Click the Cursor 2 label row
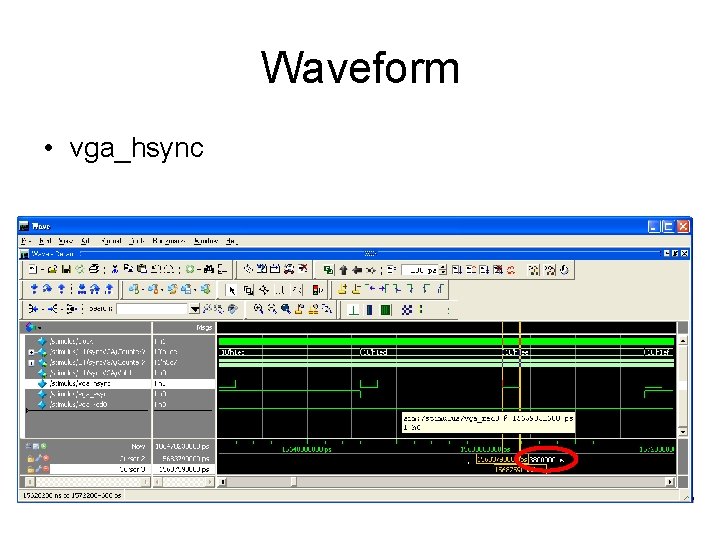Viewport: 720px width, 540px height. (99, 458)
